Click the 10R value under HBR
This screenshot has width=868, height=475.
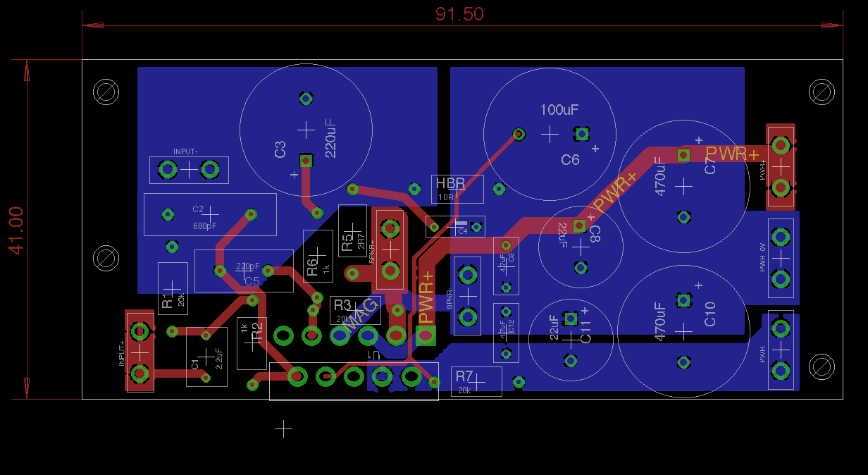coord(447,197)
